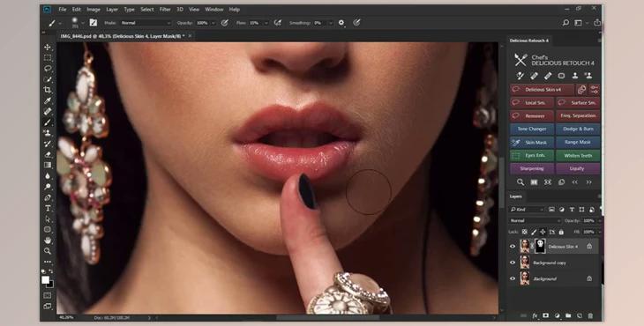Open the layer Kind filter dropdown
The height and width of the screenshot is (326, 644).
pos(527,210)
